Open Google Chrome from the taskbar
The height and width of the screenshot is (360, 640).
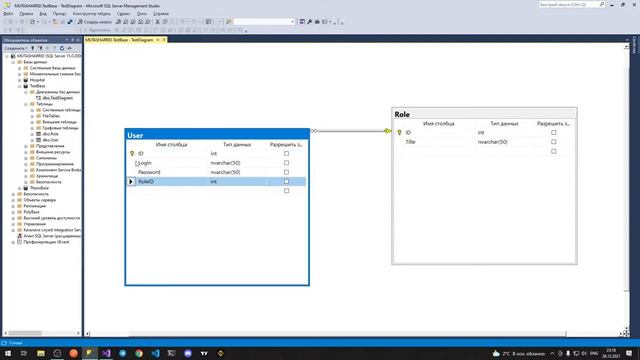139,353
